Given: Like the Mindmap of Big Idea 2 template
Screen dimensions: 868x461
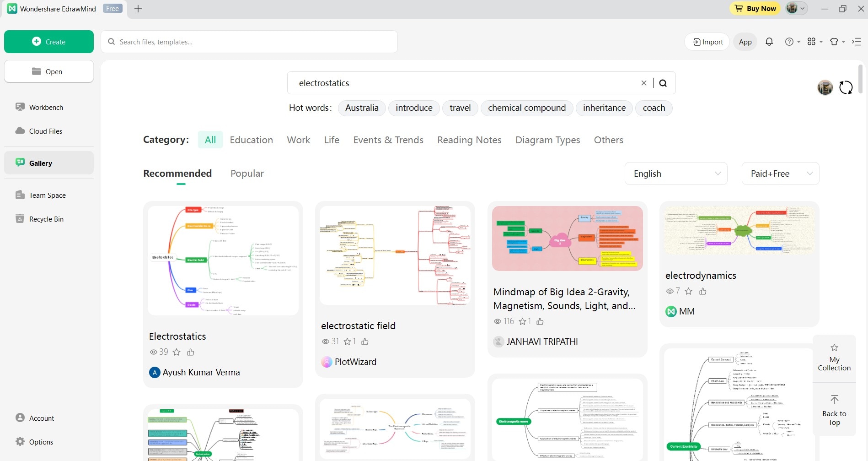Looking at the screenshot, I should (x=540, y=321).
